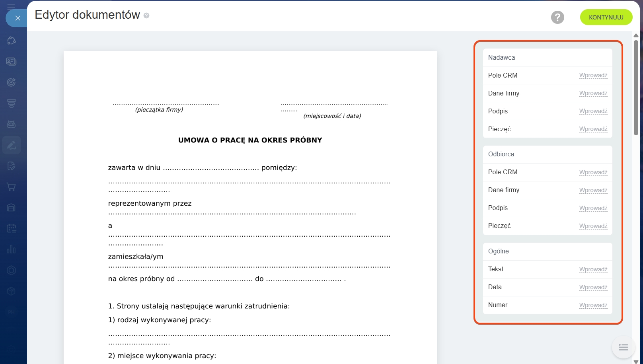Insert Tekst field from Ogólne section
The image size is (643, 364).
[593, 269]
